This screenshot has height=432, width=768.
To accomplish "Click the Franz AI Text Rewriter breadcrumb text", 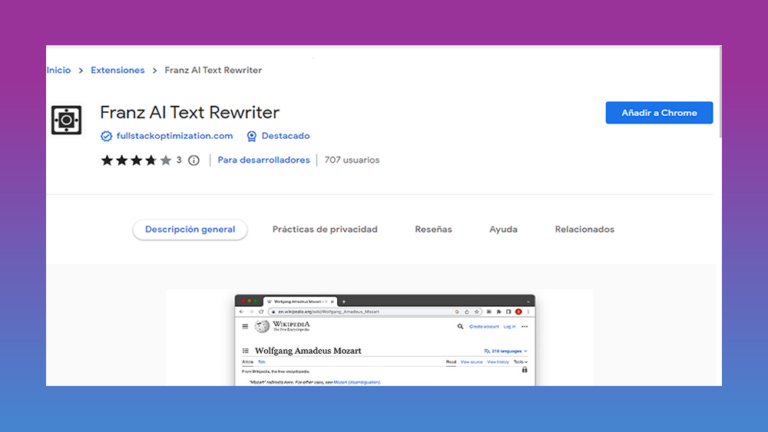I will click(213, 70).
